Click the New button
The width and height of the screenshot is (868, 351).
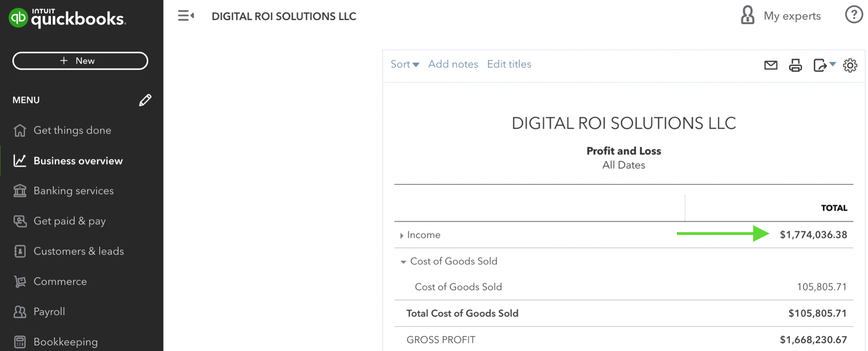tap(80, 61)
